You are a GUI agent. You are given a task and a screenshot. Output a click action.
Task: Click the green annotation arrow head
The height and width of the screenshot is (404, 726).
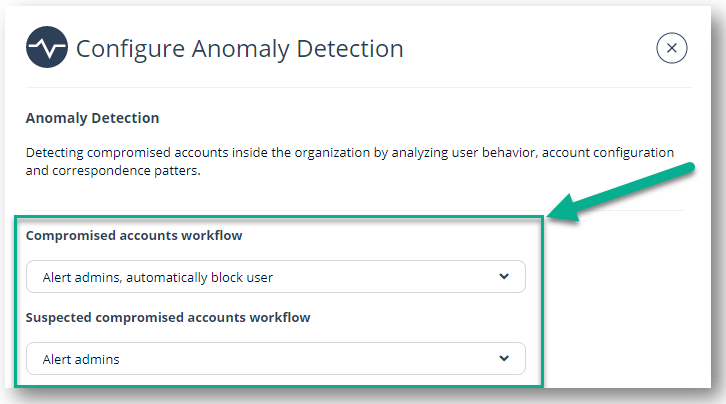[x=564, y=209]
